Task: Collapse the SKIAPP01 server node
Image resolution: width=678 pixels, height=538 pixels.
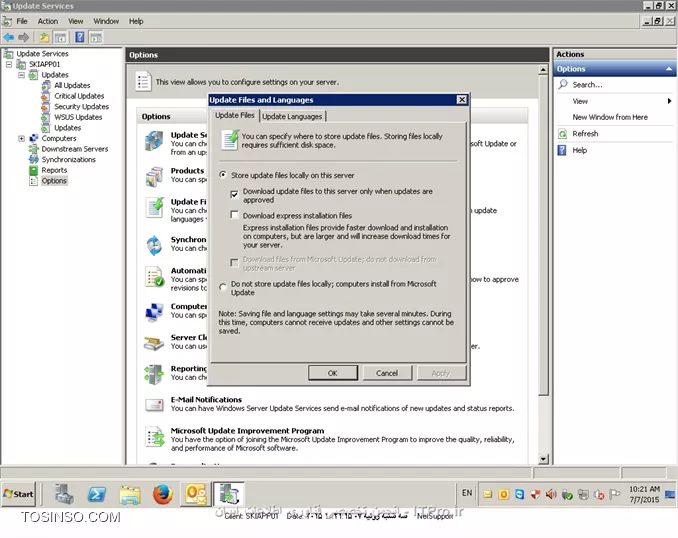Action: coord(9,64)
